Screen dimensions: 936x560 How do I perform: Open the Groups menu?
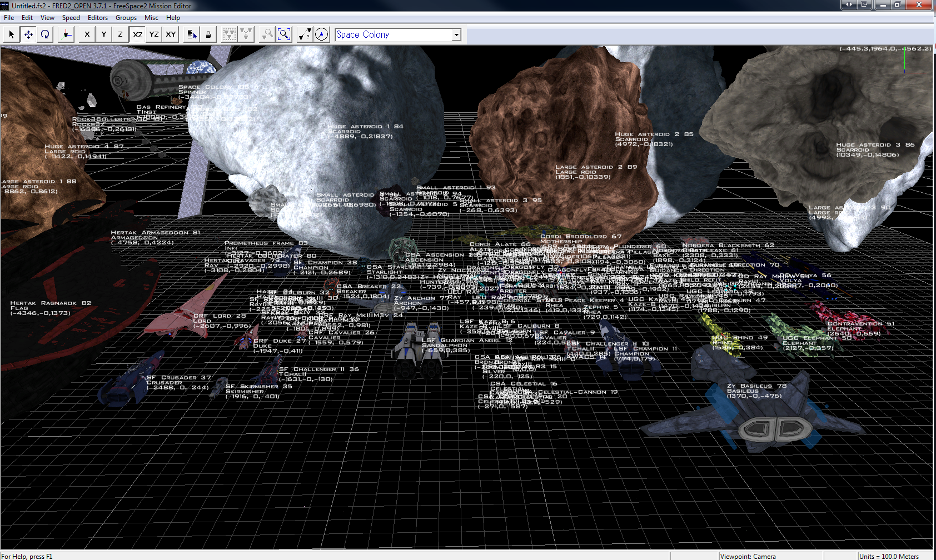(126, 18)
